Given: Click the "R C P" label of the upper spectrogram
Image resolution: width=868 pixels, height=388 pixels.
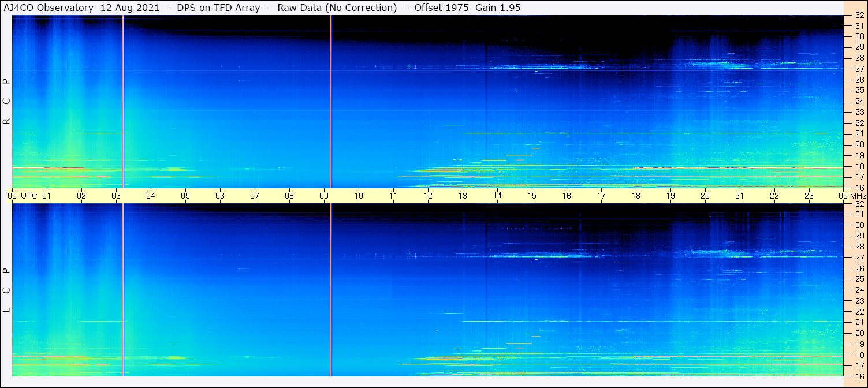Looking at the screenshot, I should 7,102.
